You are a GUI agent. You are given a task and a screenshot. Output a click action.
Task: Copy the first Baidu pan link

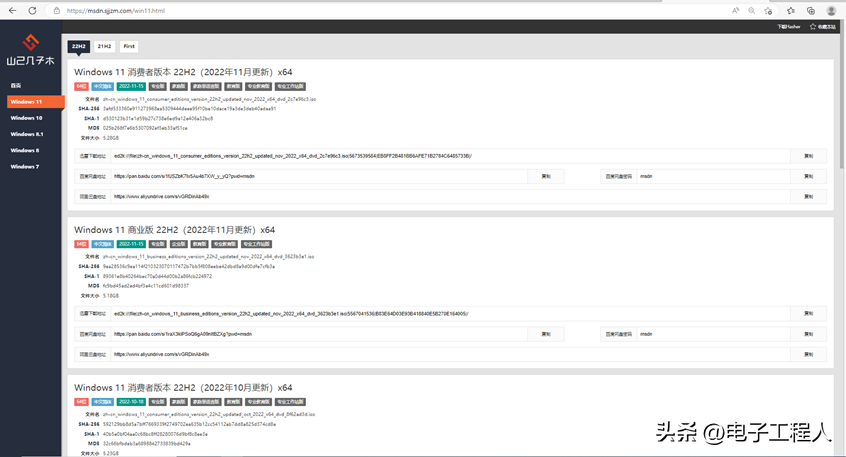point(546,176)
